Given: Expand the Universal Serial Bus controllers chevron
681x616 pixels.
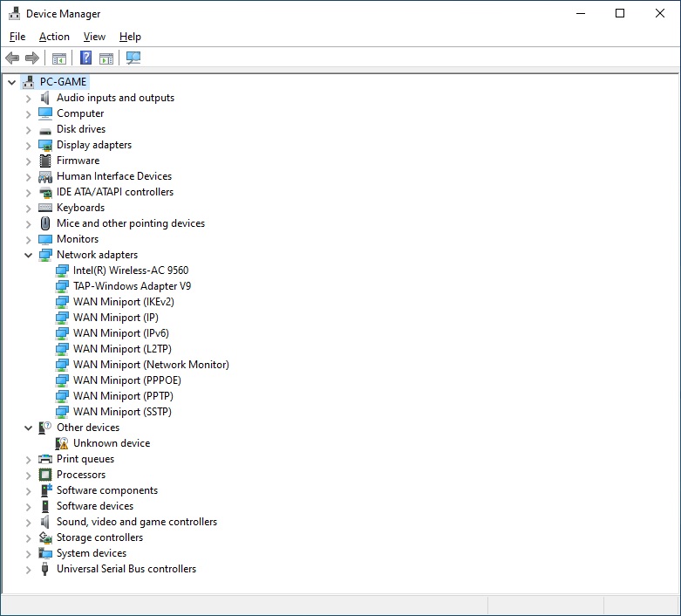Looking at the screenshot, I should tap(28, 570).
